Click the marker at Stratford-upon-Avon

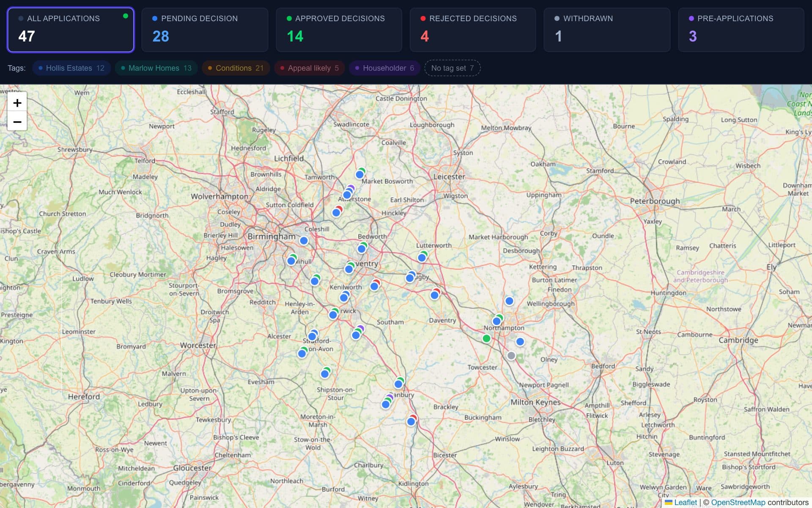[312, 337]
